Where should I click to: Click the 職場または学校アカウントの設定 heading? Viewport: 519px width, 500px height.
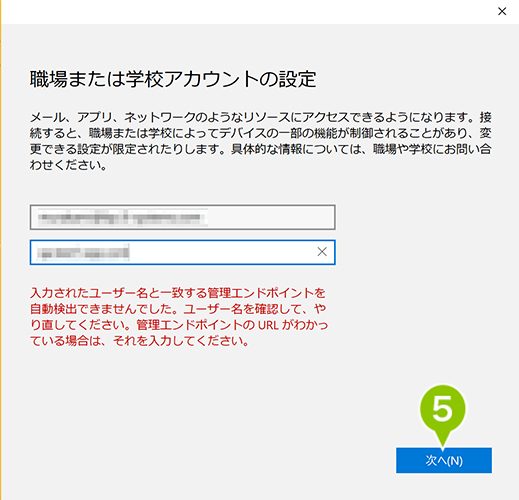pos(173,79)
